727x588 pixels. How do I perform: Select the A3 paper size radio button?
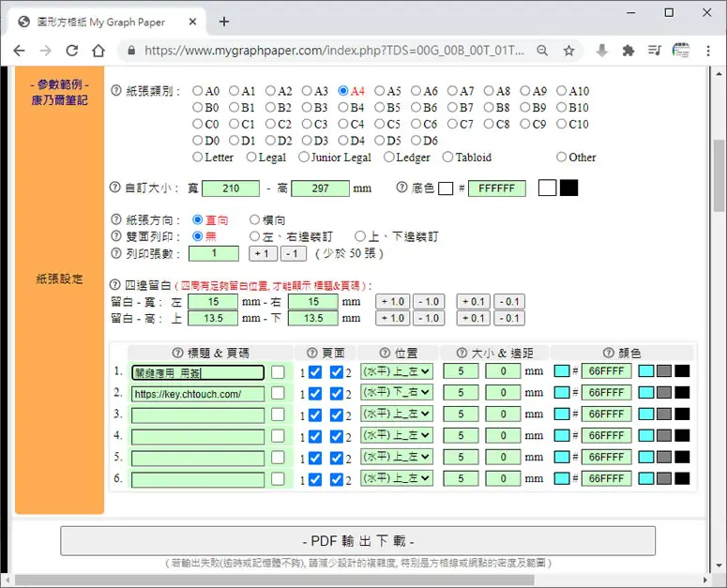click(307, 90)
